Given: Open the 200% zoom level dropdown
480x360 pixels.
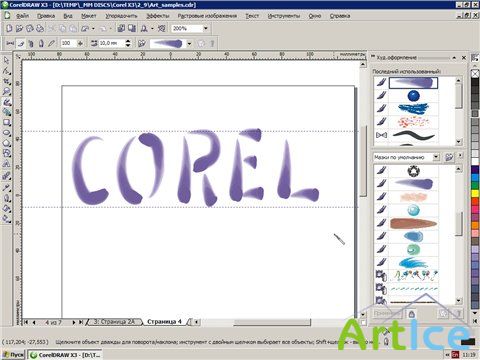Looking at the screenshot, I should [x=206, y=29].
